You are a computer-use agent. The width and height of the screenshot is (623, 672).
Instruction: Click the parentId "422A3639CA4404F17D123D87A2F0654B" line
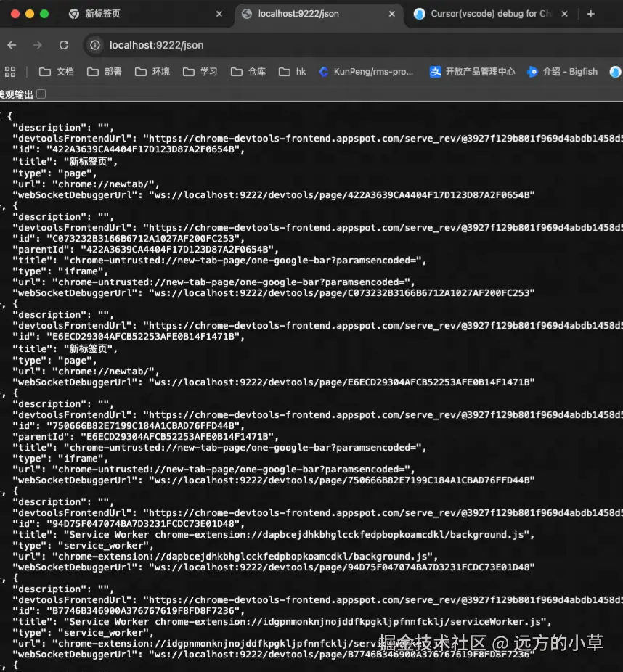[145, 249]
